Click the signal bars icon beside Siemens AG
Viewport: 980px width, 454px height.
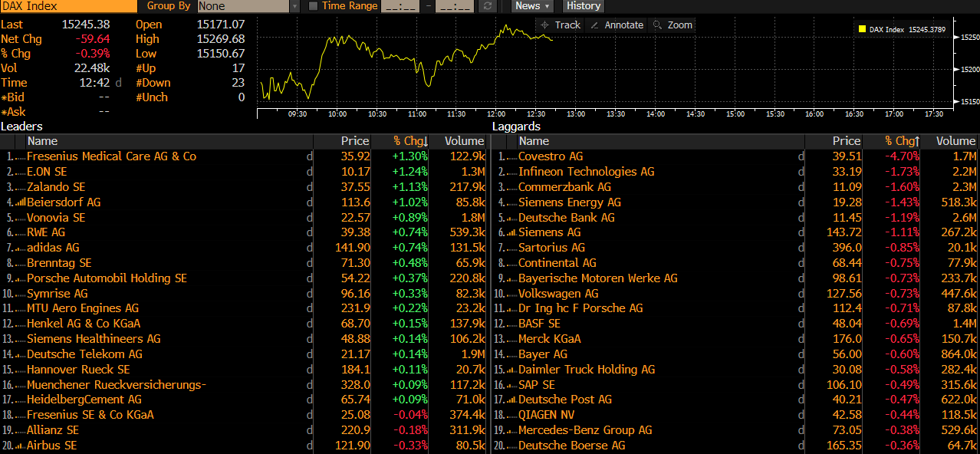511,232
